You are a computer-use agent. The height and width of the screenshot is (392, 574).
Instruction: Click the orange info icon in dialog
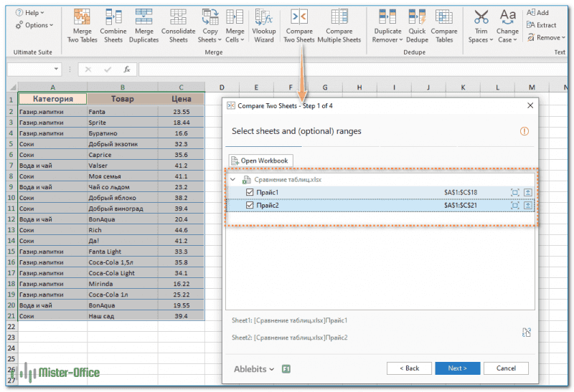point(524,131)
